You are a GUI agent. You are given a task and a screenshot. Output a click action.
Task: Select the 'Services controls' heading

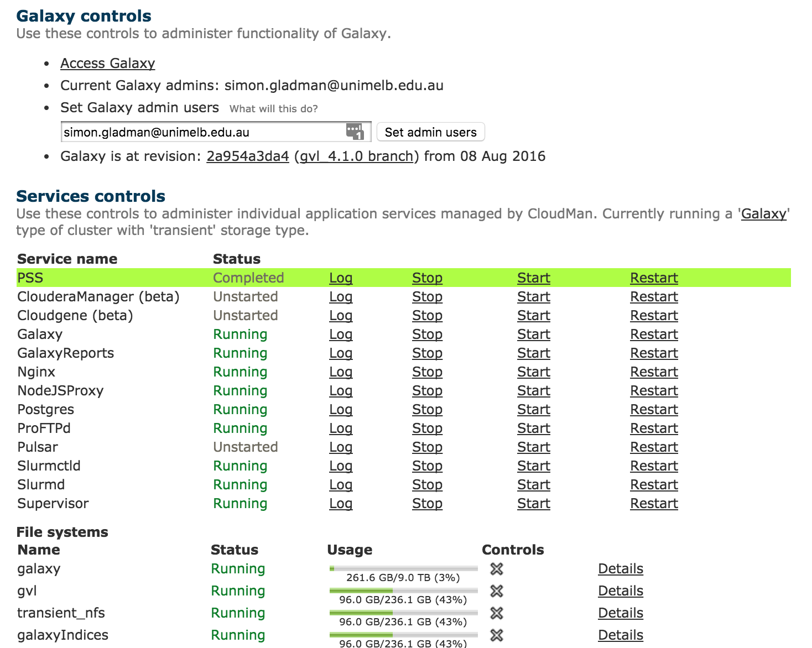point(91,196)
